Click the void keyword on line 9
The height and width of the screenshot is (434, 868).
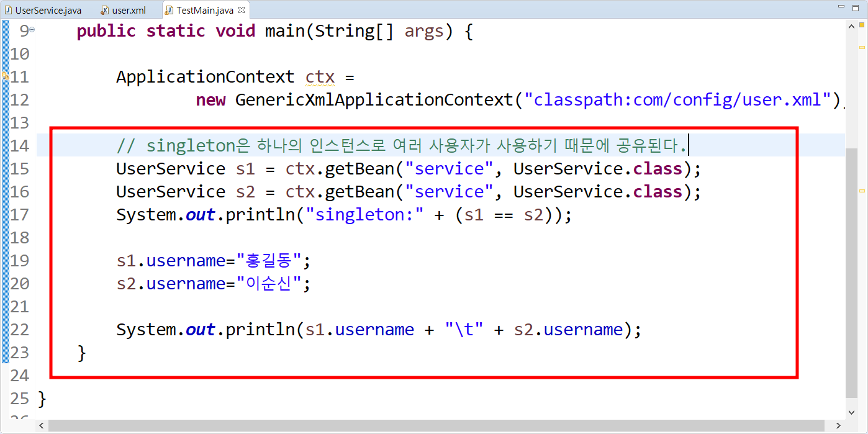(235, 31)
